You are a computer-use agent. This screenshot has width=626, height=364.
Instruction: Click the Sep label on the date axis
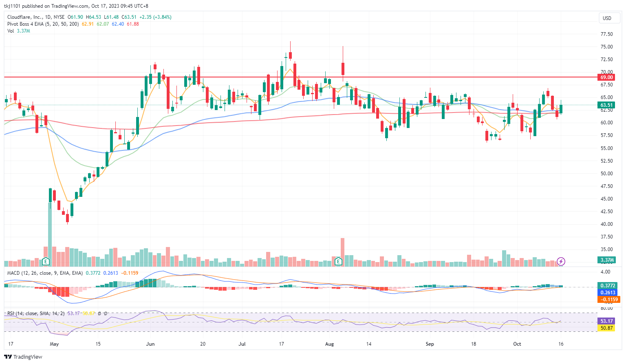(430, 344)
